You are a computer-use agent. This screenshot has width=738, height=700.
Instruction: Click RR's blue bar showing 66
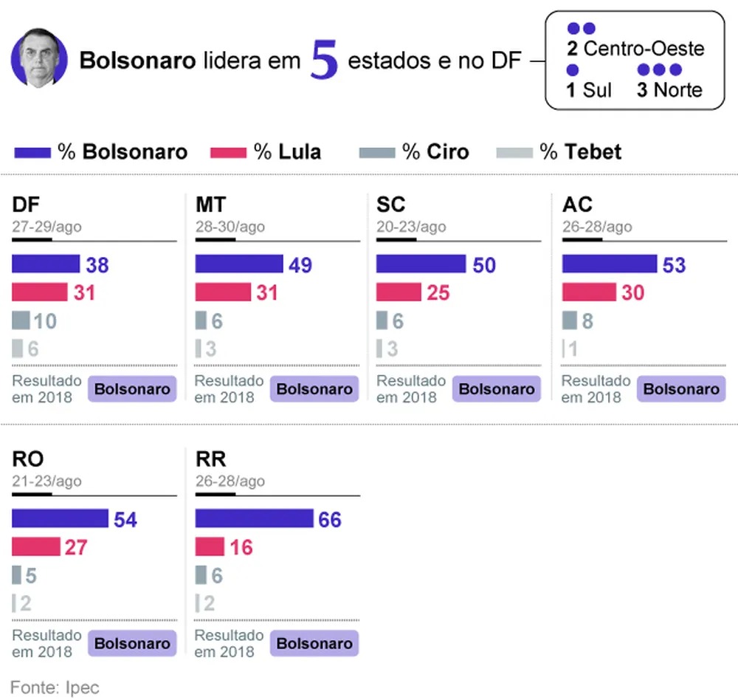[x=254, y=518]
